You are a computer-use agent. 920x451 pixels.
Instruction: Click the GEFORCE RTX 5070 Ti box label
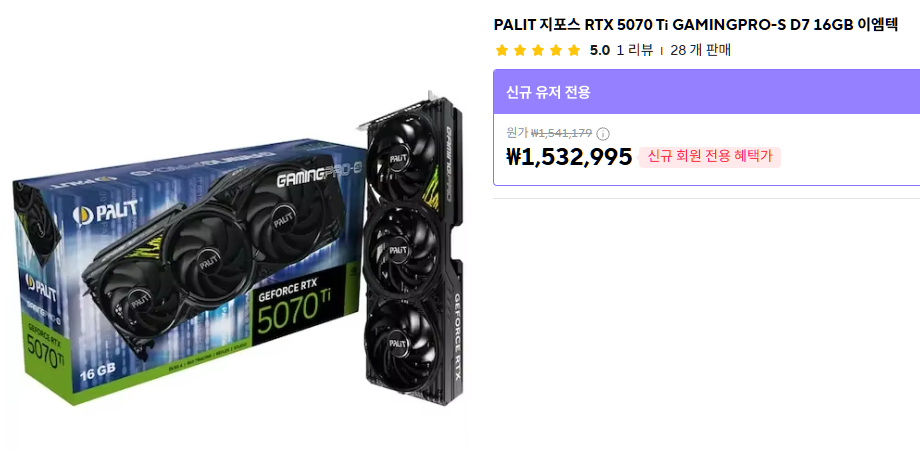(x=295, y=306)
